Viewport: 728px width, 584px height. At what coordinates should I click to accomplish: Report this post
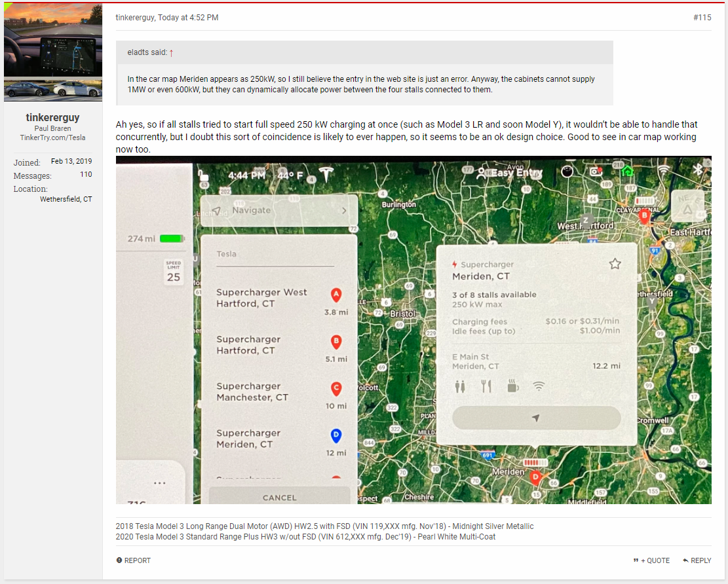pyautogui.click(x=133, y=560)
